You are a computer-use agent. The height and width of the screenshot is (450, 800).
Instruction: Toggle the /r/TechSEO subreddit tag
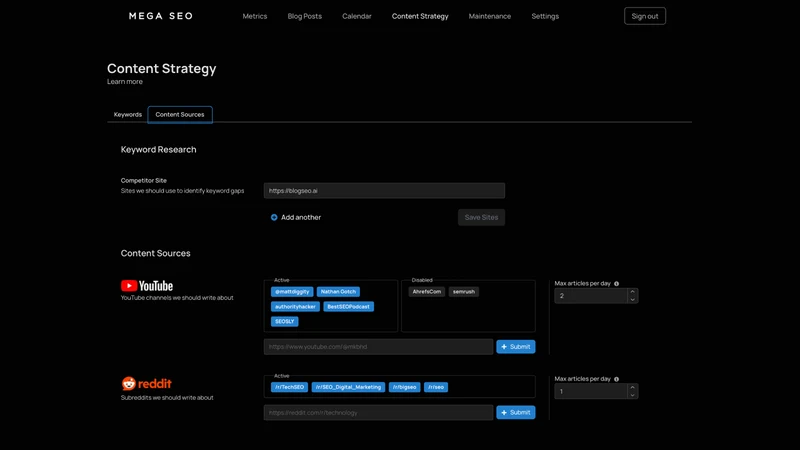[289, 387]
